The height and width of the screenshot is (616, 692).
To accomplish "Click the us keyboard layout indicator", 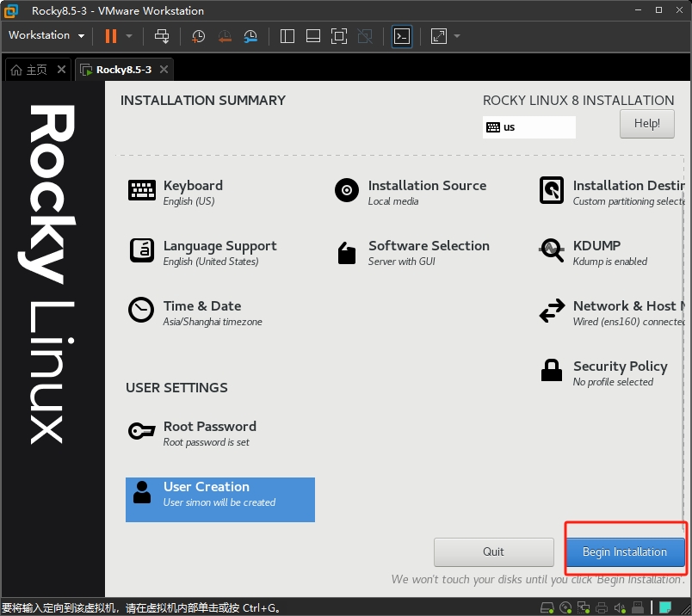I will [x=528, y=127].
